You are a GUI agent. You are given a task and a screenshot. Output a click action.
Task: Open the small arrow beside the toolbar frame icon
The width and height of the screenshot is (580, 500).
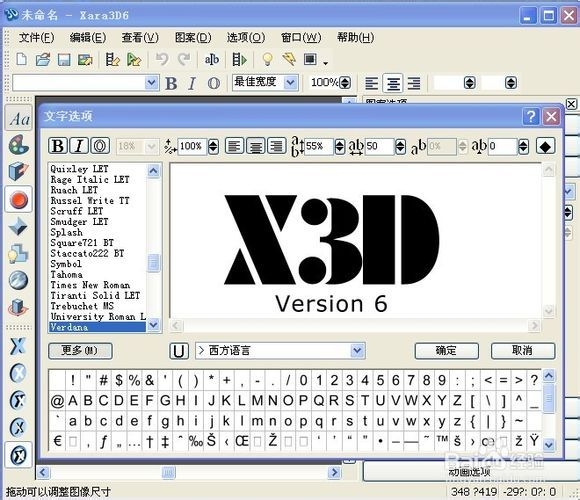pyautogui.click(x=326, y=63)
